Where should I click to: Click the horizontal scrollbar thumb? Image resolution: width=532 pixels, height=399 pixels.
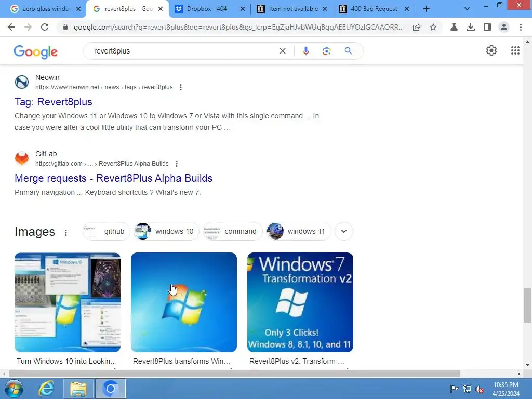pos(234,374)
